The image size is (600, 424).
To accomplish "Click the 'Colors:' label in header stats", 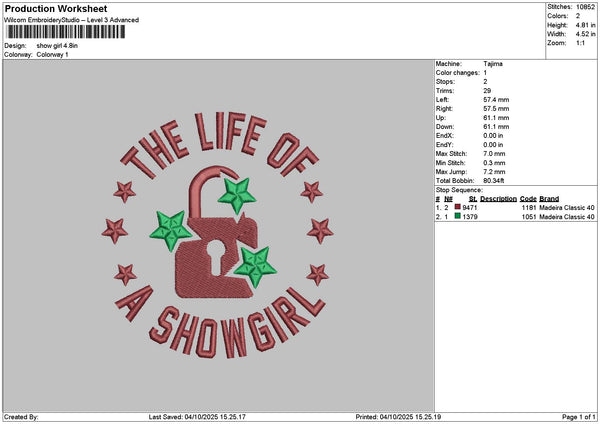I will 558,16.
